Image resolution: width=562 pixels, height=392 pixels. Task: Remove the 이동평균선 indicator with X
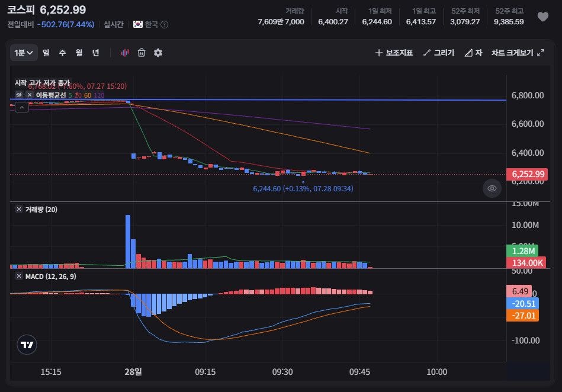pos(30,95)
